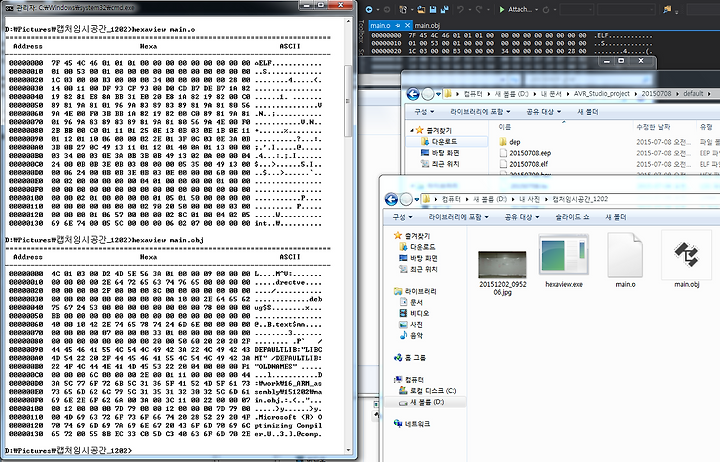Click the Save All icon in Visual Studio
Image resolution: width=720 pixels, height=462 pixels.
click(x=444, y=9)
